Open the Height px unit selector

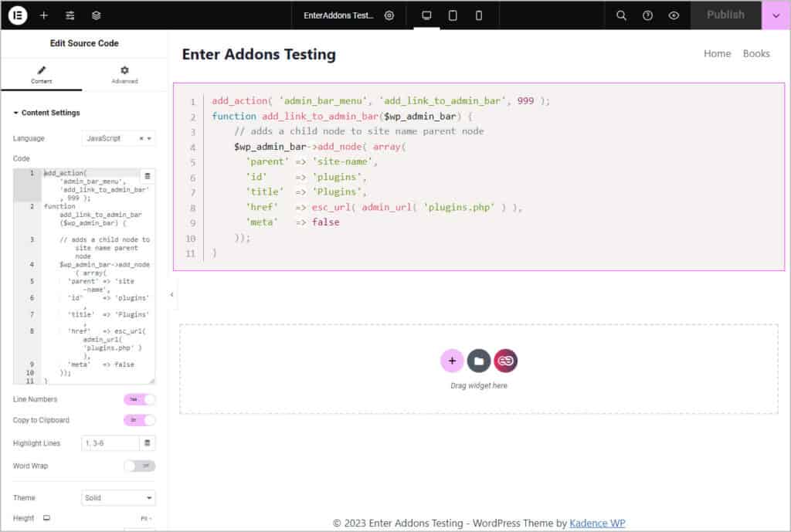tap(146, 518)
